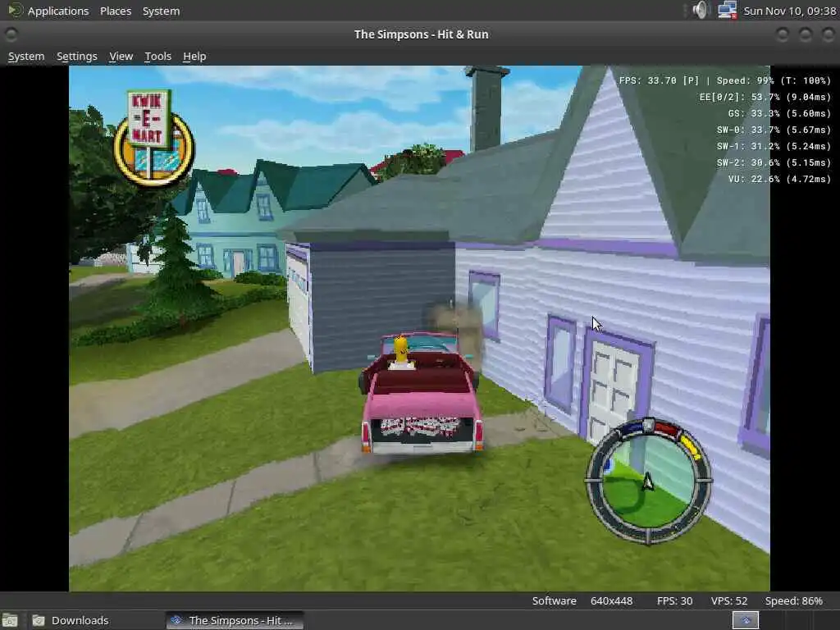Maximize the emulator window

pyautogui.click(x=806, y=34)
